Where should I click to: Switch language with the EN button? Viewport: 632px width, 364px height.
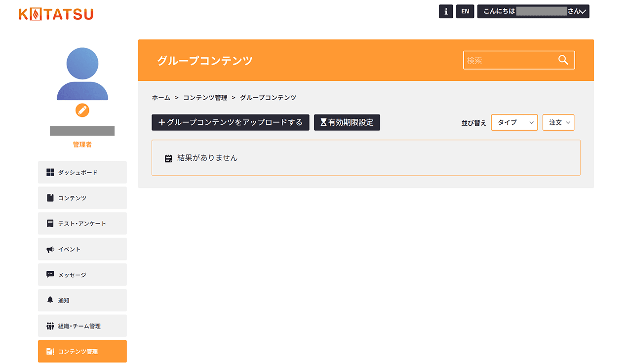465,11
